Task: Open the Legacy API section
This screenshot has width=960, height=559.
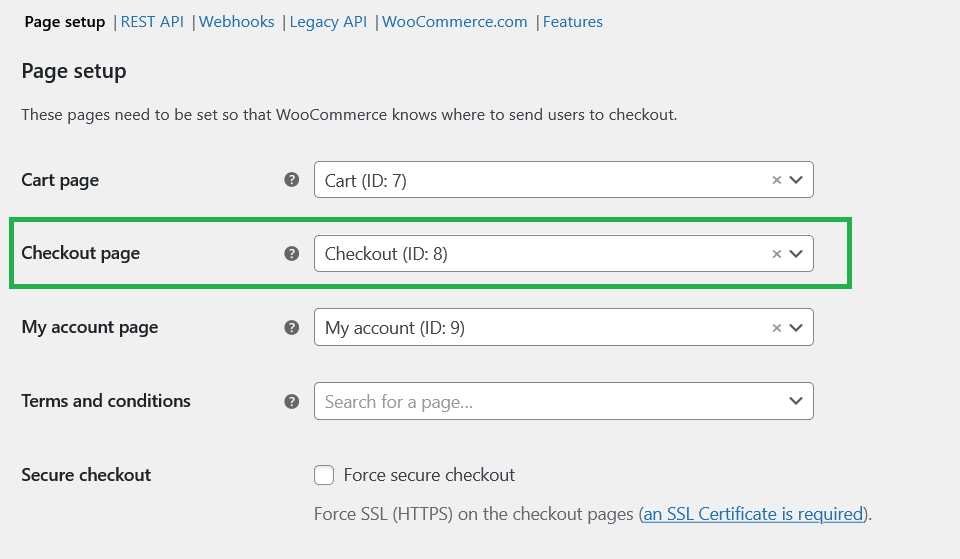Action: [328, 23]
